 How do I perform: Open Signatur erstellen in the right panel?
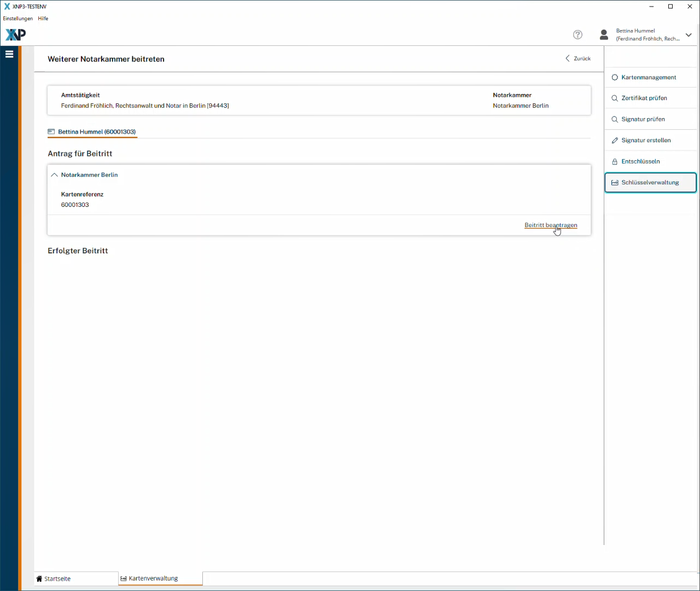[650, 140]
